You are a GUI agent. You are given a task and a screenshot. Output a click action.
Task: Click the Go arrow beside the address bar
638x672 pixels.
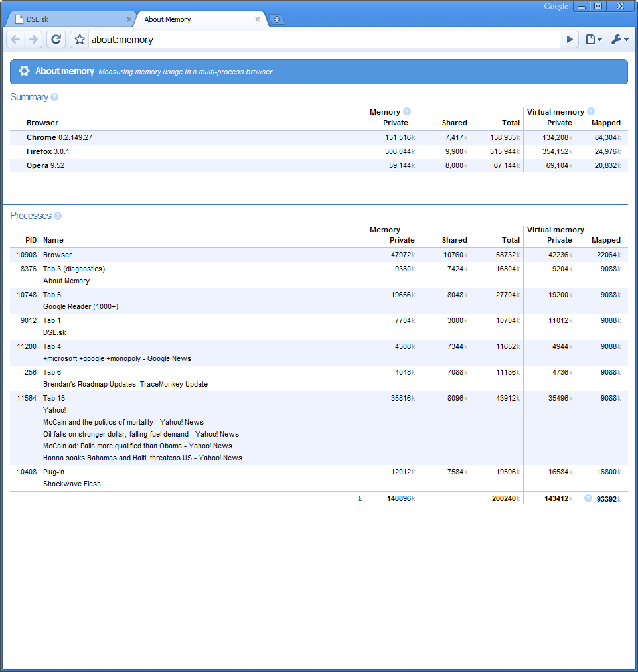(x=570, y=40)
